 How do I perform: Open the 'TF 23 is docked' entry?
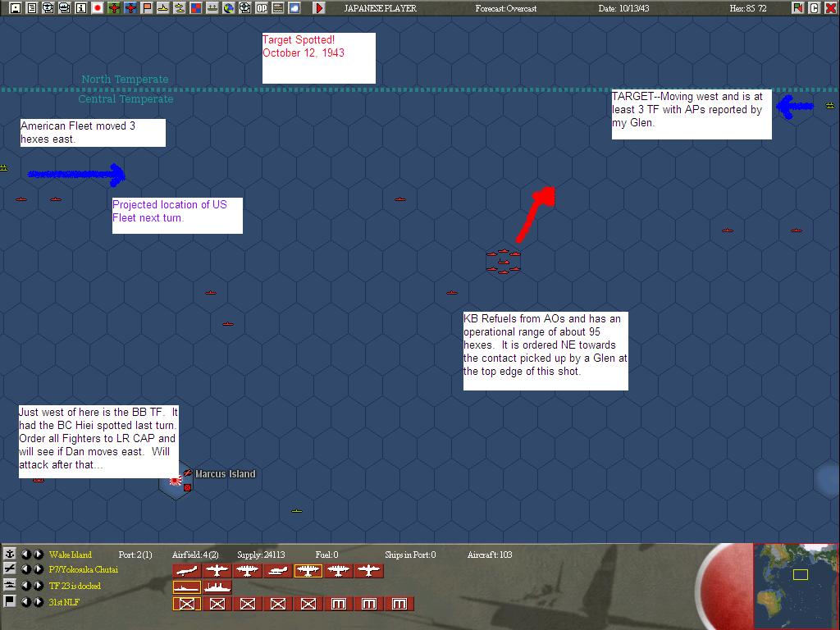(75, 586)
